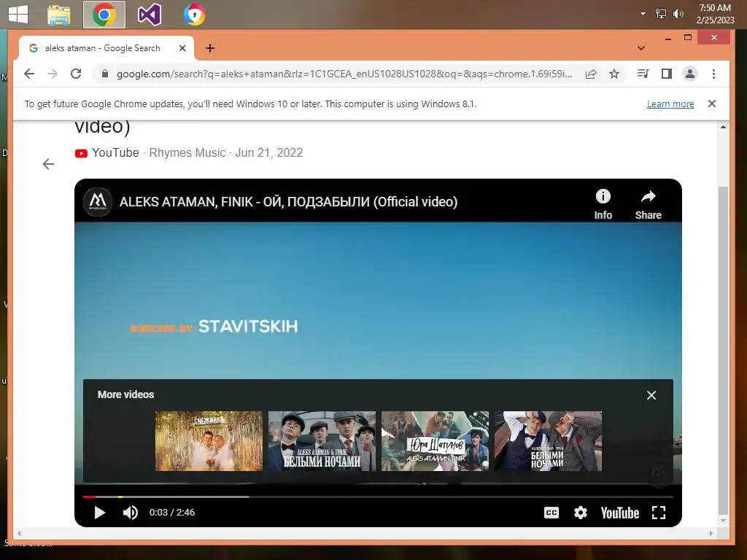Screen dimensions: 747x560
Task: Open the Снежинки video thumbnail
Action: pyautogui.click(x=209, y=441)
